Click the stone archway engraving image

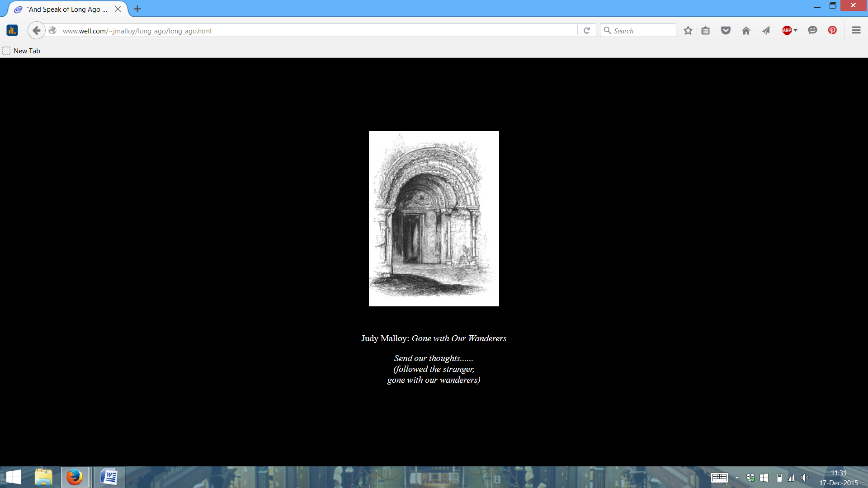(434, 219)
